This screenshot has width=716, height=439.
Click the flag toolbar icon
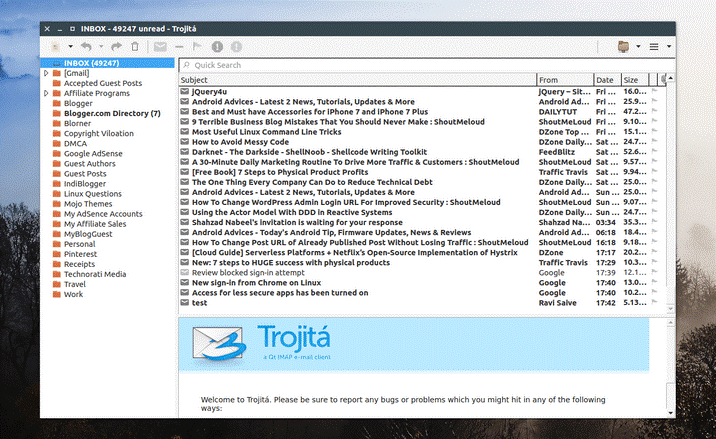[x=197, y=47]
